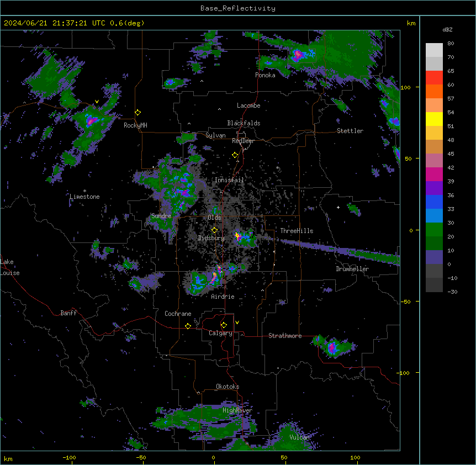
Task: Click the yellow diamond marker above Calgary
Action: click(x=224, y=325)
